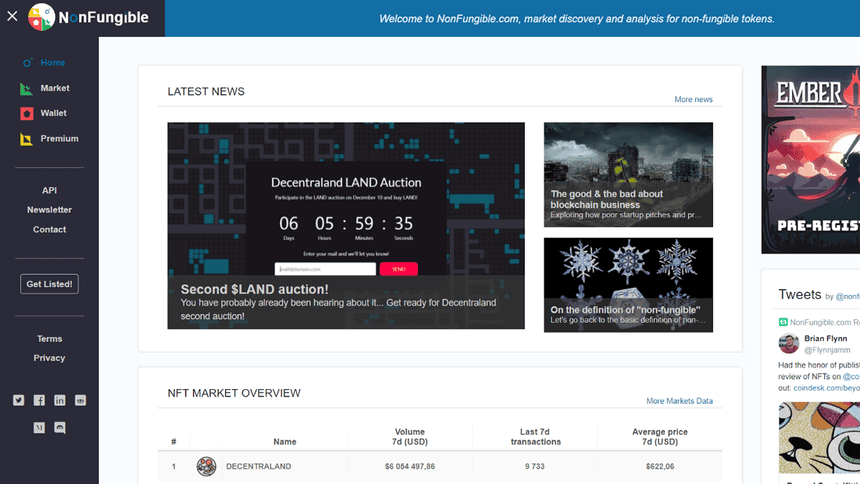The height and width of the screenshot is (484, 860).
Task: Open the Twitter social icon
Action: coord(18,400)
